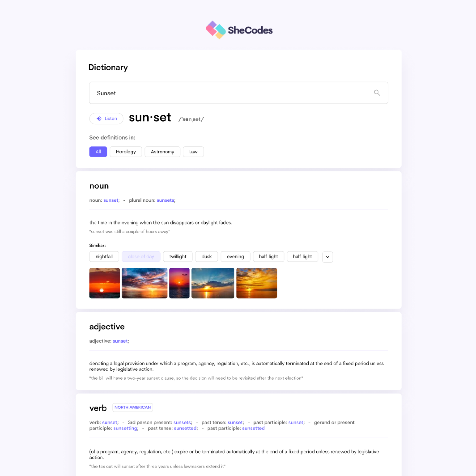Click the fifth golden sunset thumbnail
The image size is (476, 476).
[256, 283]
